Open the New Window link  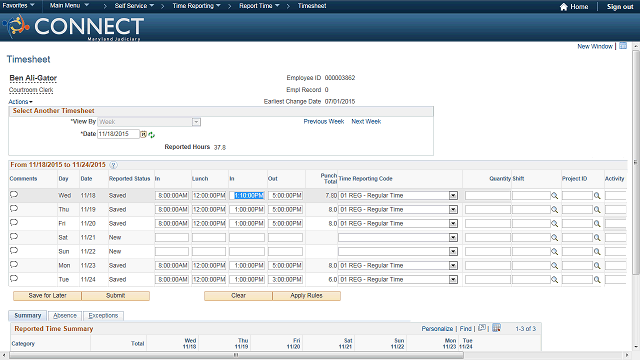point(595,47)
